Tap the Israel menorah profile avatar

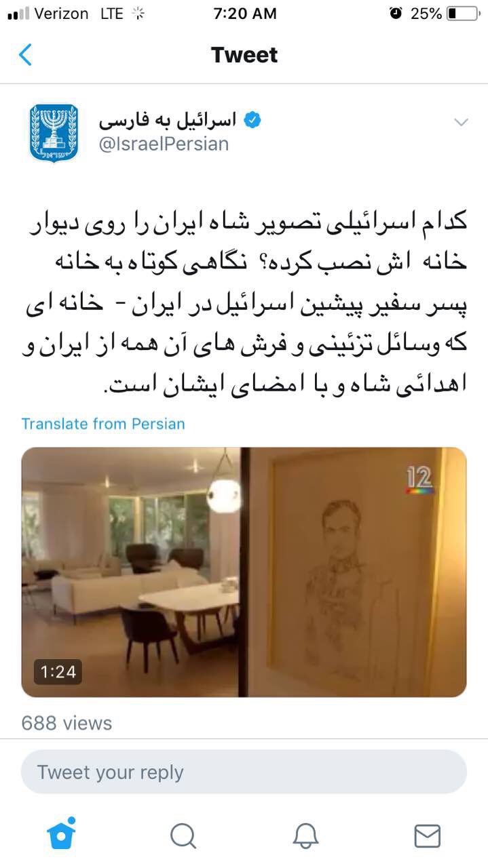click(54, 133)
